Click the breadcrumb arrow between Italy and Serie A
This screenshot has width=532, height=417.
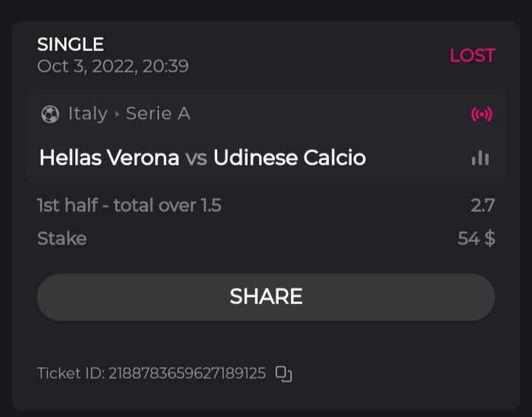(117, 114)
